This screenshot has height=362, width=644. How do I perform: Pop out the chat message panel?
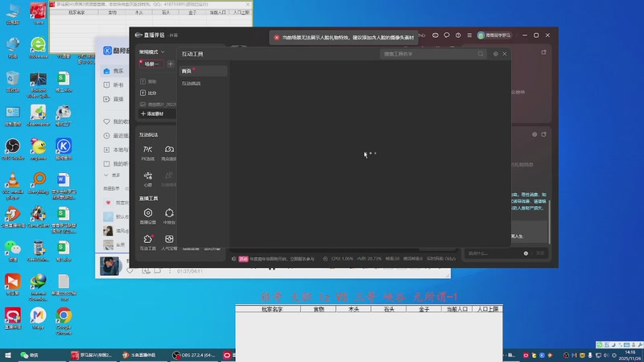[x=544, y=134]
